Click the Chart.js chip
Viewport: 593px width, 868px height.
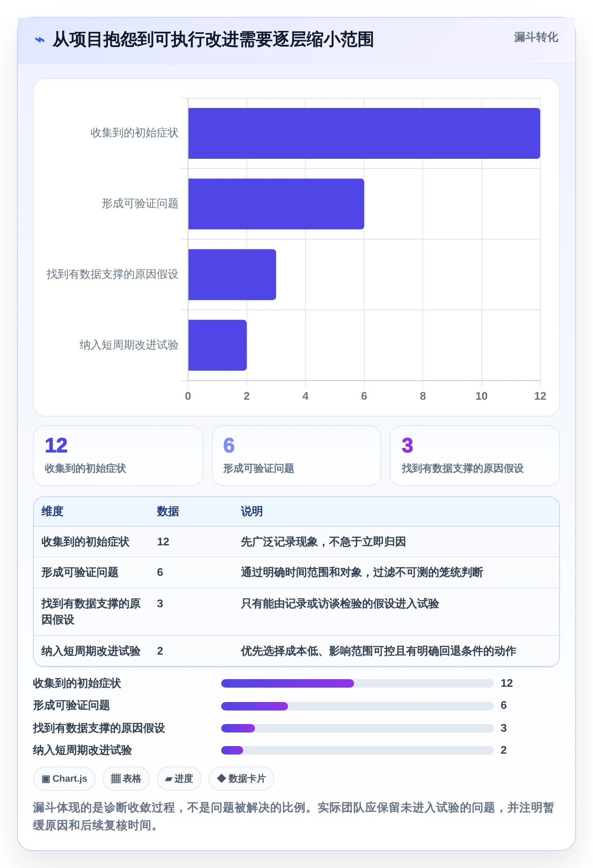[x=64, y=778]
